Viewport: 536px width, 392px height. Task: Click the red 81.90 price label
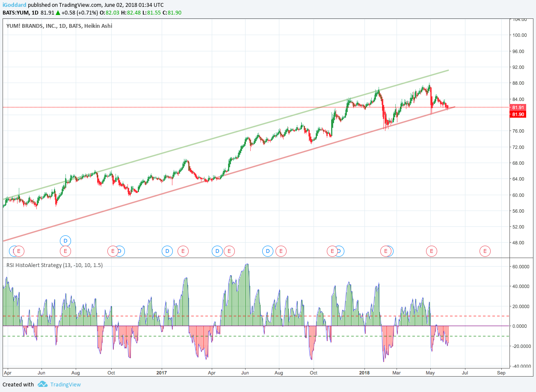(518, 114)
